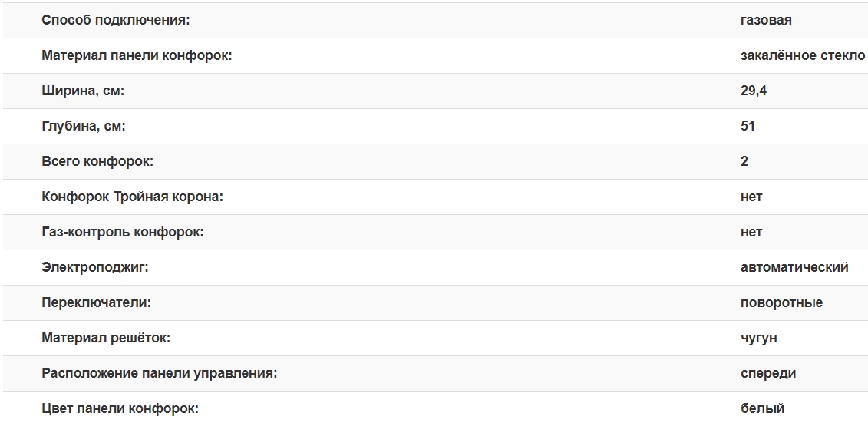Click the burner count value '2'
868x423 pixels.
pyautogui.click(x=744, y=162)
